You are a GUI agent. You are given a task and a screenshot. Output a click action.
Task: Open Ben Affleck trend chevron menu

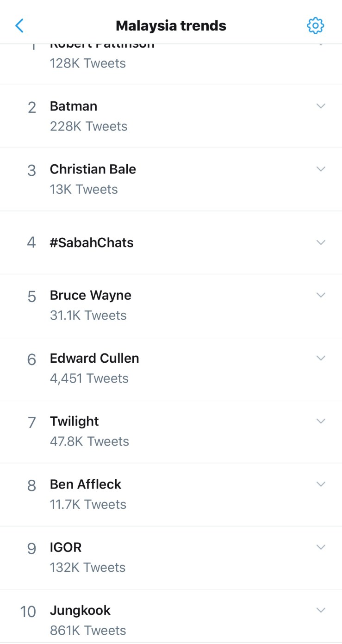tap(321, 484)
